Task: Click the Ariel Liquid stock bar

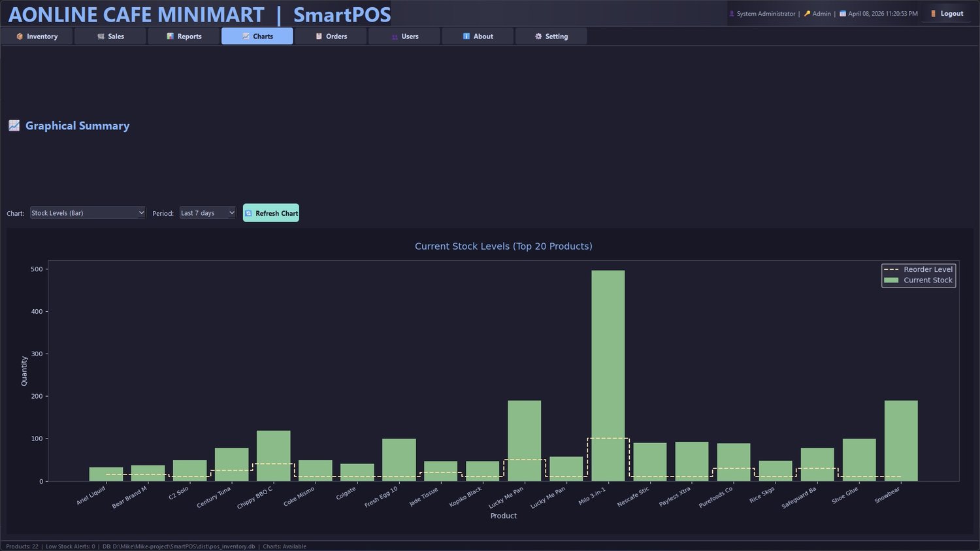Action: pyautogui.click(x=106, y=475)
